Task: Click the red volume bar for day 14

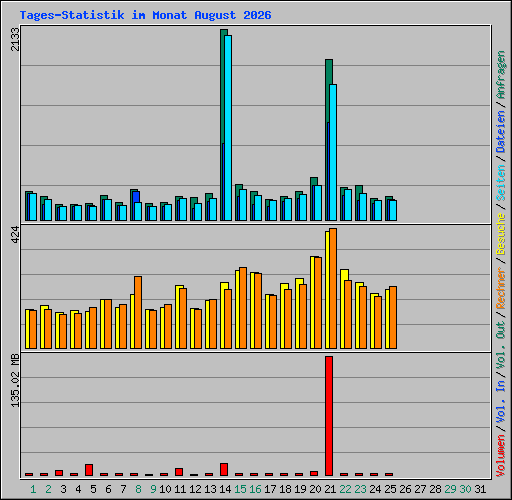Action: click(224, 469)
